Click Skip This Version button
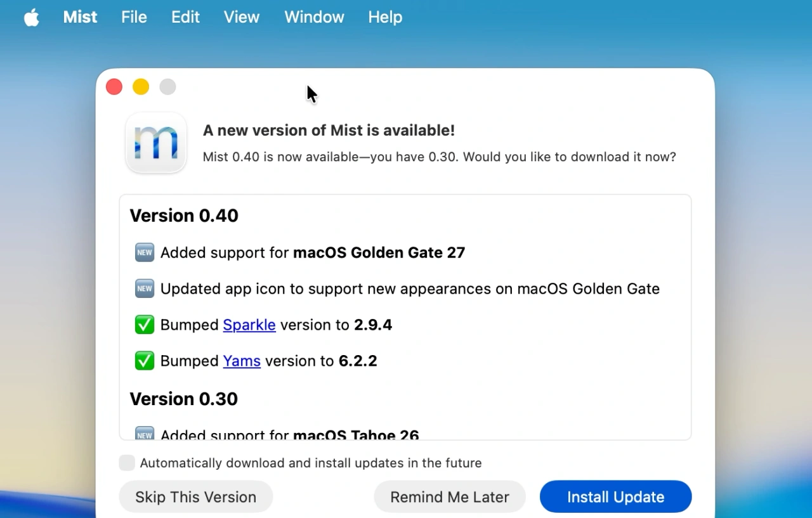Viewport: 812px width, 518px height. (x=196, y=496)
